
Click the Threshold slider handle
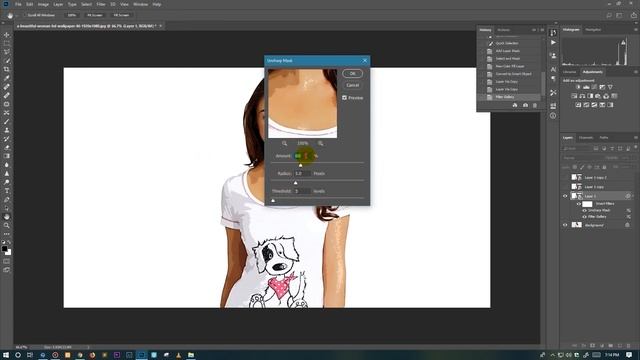click(x=273, y=200)
